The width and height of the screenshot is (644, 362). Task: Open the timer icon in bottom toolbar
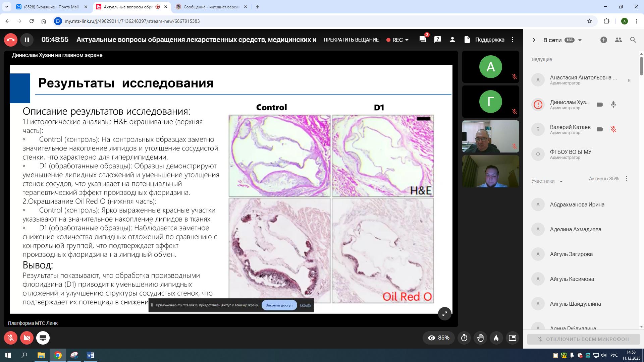pyautogui.click(x=464, y=338)
